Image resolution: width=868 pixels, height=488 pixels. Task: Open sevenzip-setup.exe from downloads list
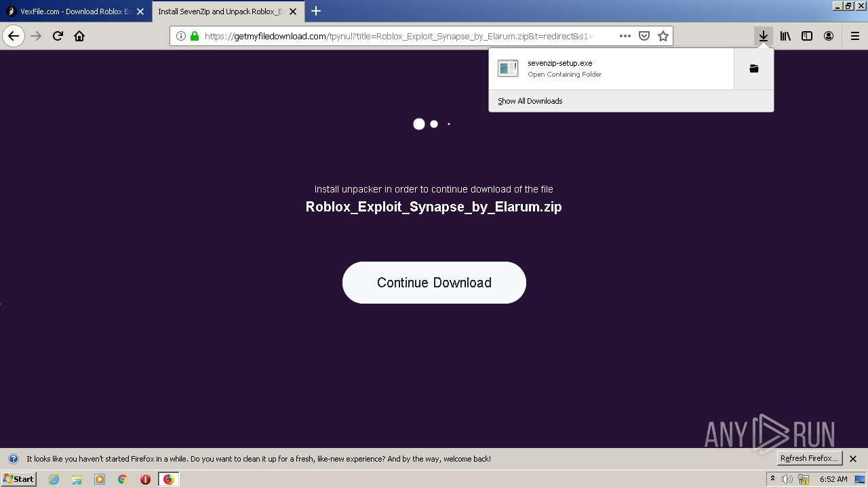(x=611, y=68)
